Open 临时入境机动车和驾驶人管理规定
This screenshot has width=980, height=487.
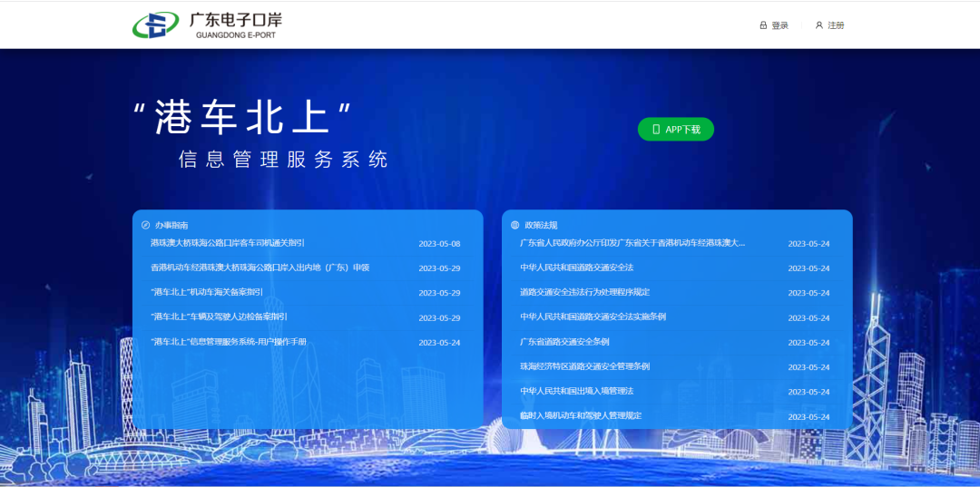tap(581, 416)
